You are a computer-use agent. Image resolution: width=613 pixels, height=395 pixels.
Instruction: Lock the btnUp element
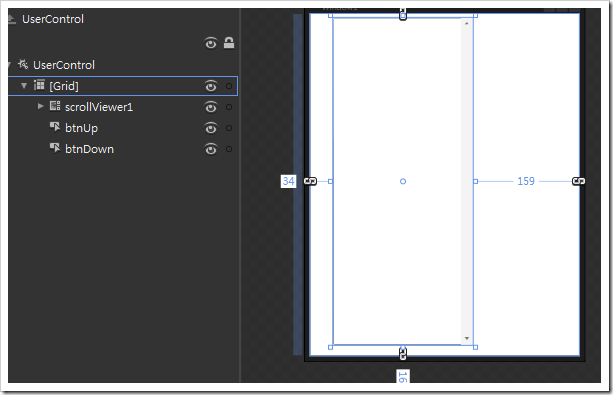(x=229, y=128)
